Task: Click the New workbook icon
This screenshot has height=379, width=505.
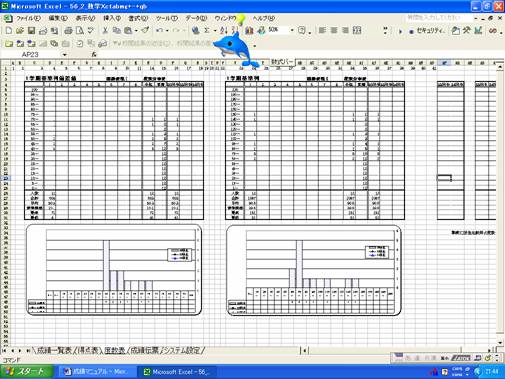Action: (x=9, y=31)
